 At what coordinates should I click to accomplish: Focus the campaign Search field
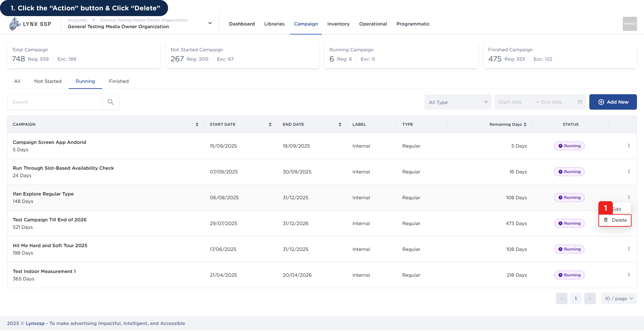point(55,102)
